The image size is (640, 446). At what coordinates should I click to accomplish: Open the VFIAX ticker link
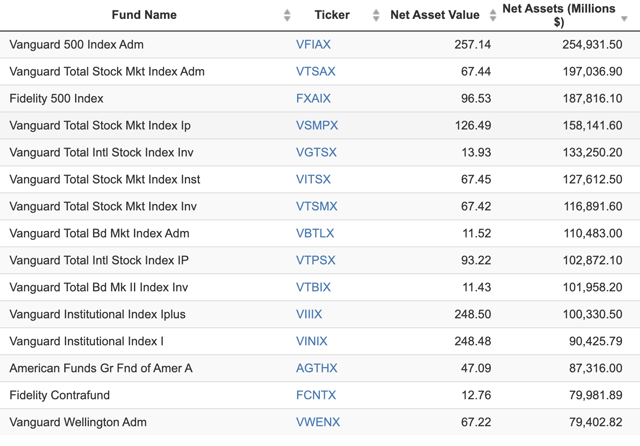[313, 45]
